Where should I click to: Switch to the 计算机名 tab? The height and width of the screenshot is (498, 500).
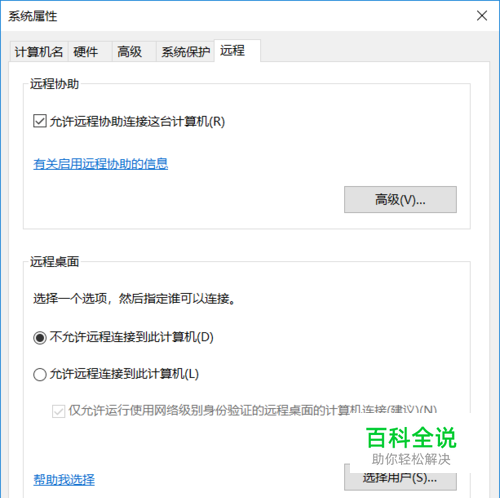click(39, 52)
